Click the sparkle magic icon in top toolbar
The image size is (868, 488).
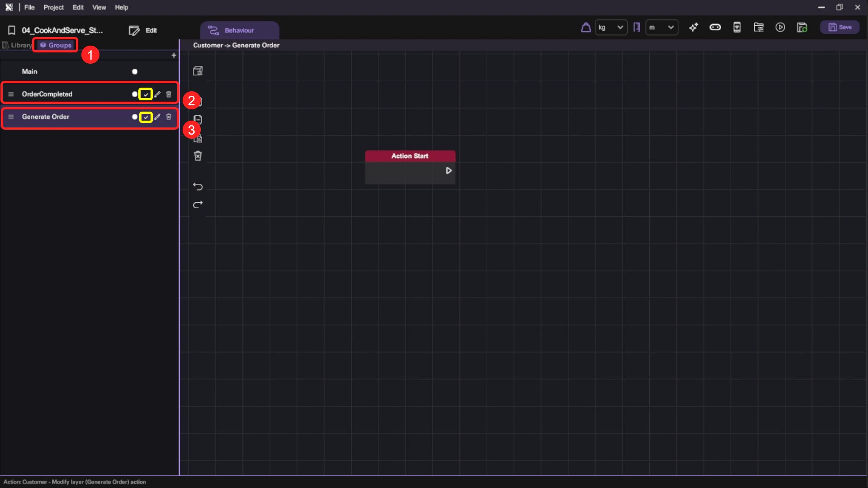[693, 28]
